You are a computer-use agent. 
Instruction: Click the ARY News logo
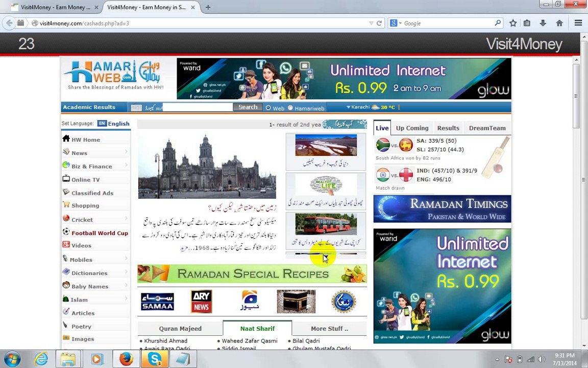tap(202, 302)
